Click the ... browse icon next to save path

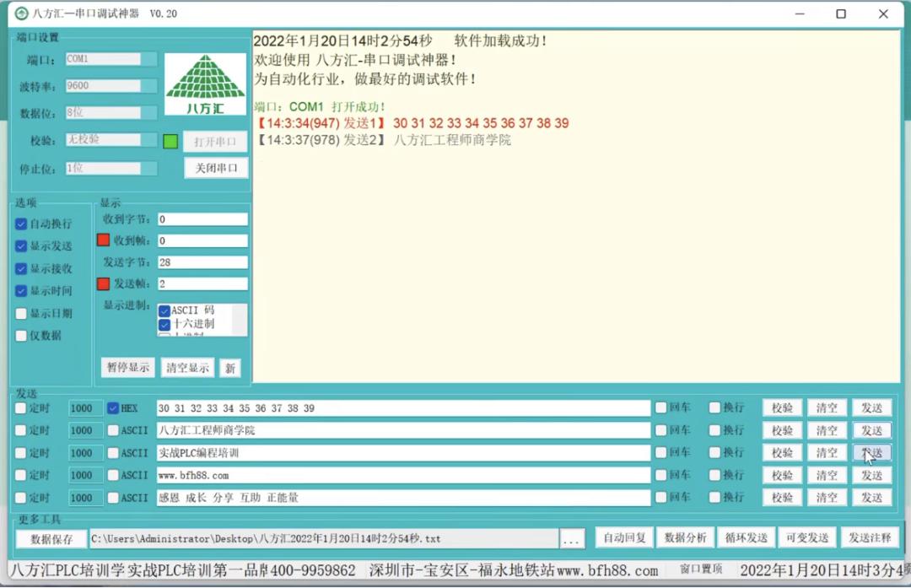[x=572, y=537]
